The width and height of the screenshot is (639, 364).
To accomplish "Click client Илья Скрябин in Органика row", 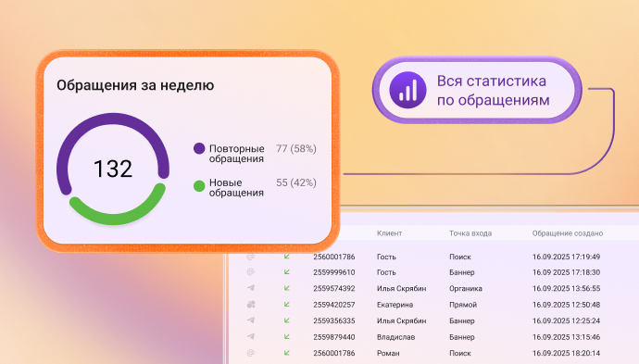I will tap(401, 288).
